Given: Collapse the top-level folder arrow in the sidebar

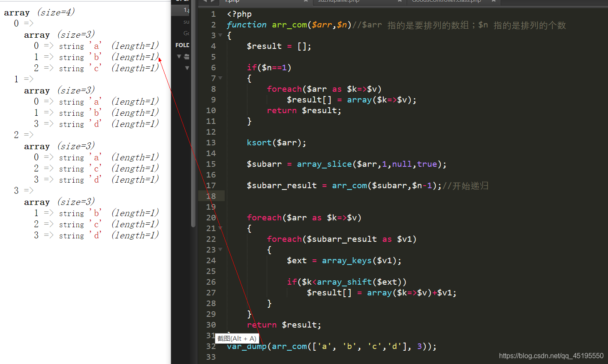Looking at the screenshot, I should pyautogui.click(x=180, y=57).
